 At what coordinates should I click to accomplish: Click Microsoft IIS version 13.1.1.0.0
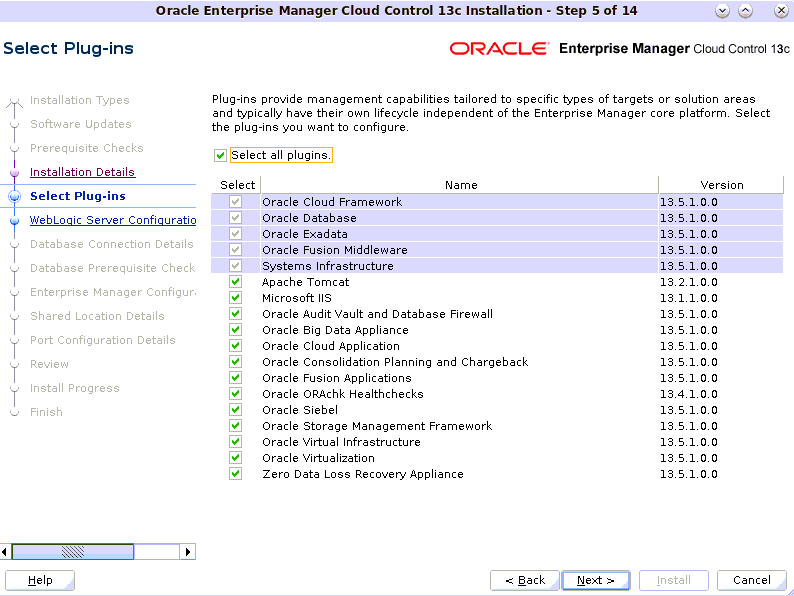click(689, 298)
